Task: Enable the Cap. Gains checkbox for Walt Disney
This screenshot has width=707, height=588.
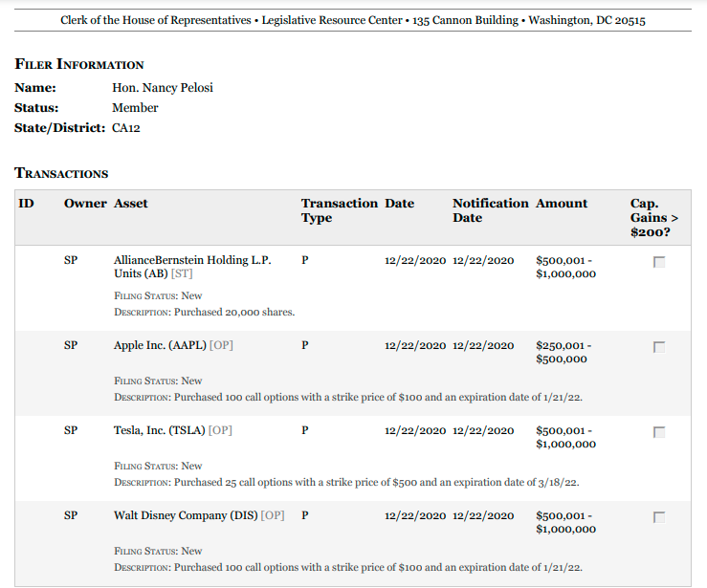Action: tap(658, 517)
